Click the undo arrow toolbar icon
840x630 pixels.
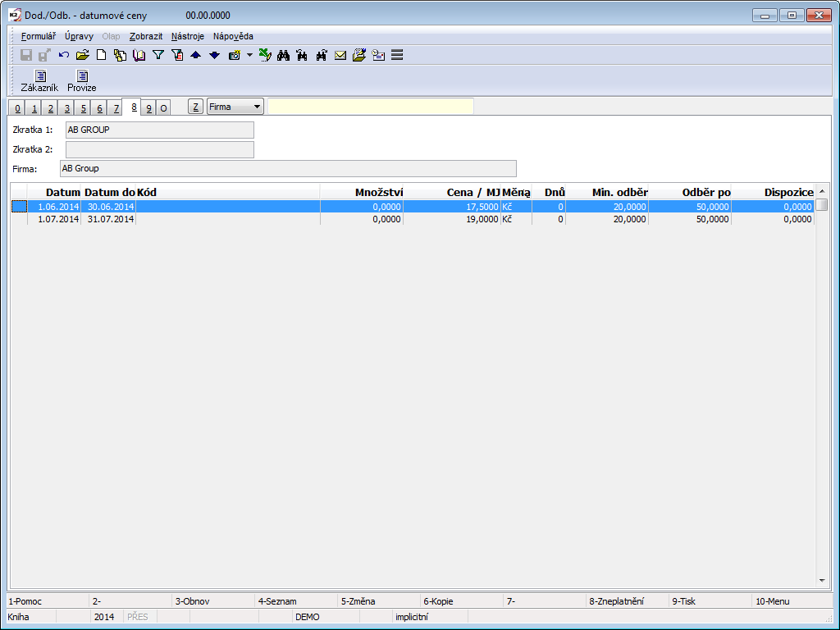(64, 55)
